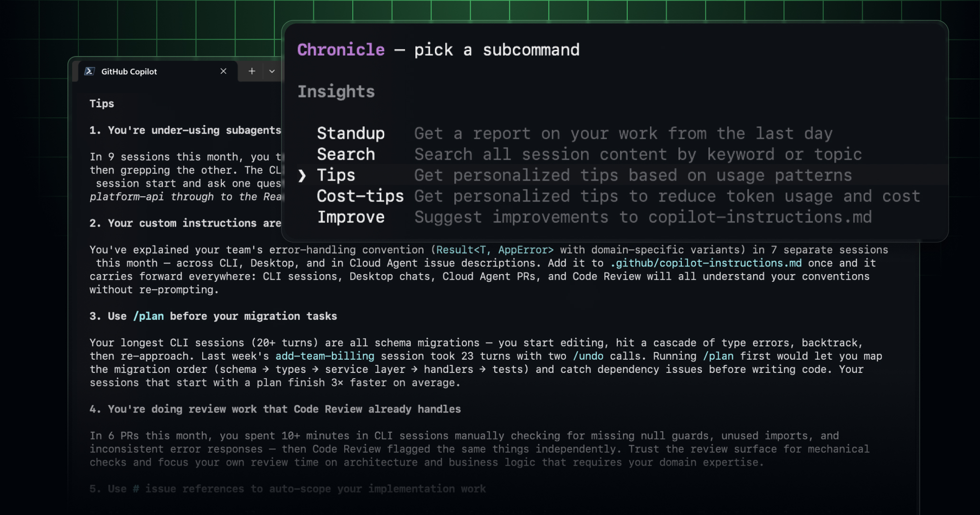Screen dimensions: 980x515
Task: Click the /undo command text
Action: [588, 356]
